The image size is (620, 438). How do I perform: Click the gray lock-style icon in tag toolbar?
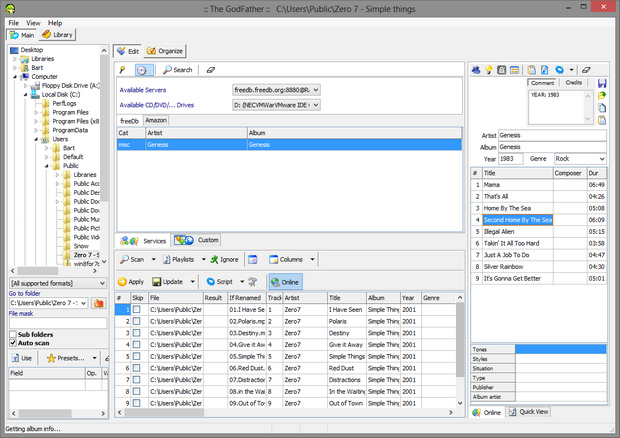pos(501,70)
